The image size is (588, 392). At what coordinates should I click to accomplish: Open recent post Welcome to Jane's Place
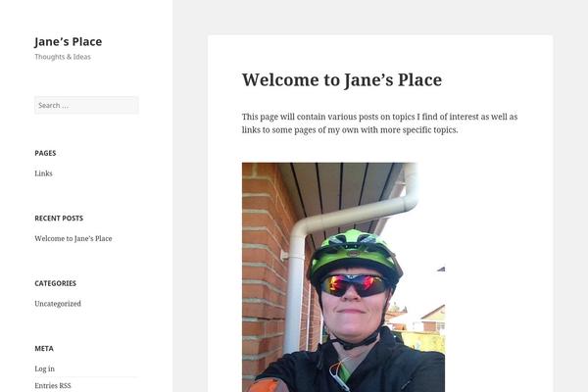73,238
